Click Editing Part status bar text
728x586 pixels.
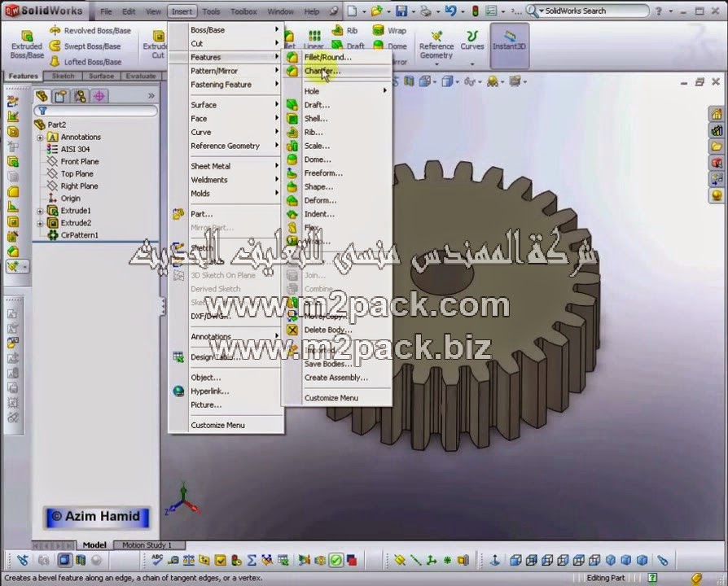[605, 578]
